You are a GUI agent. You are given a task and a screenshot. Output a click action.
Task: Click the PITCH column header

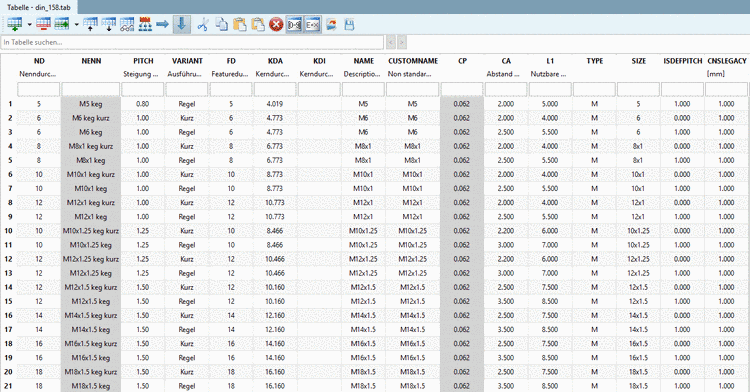coord(143,61)
